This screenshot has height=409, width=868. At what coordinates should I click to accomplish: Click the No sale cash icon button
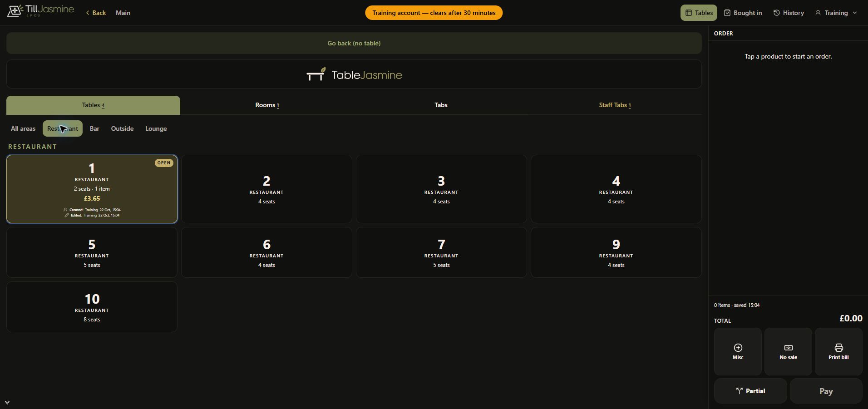[788, 352]
